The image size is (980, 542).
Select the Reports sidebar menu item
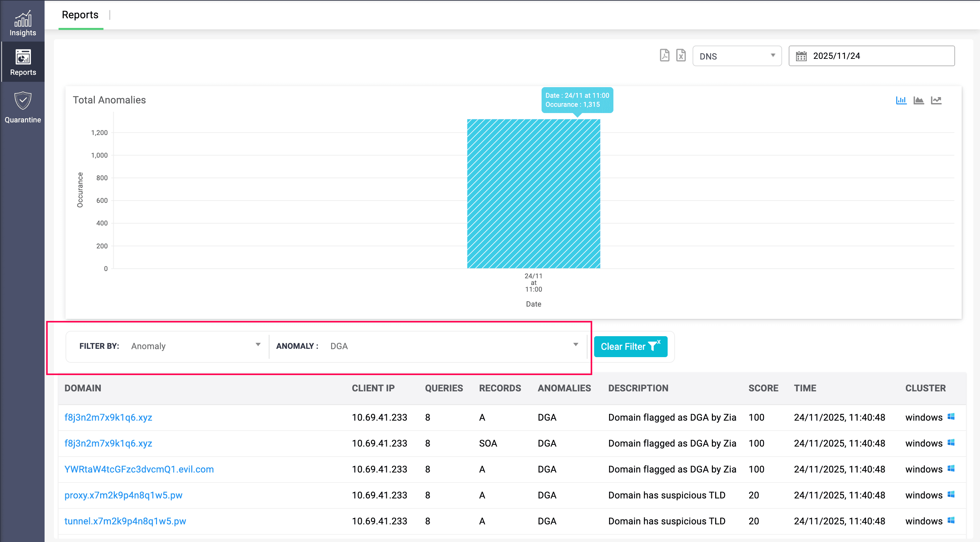pyautogui.click(x=22, y=61)
